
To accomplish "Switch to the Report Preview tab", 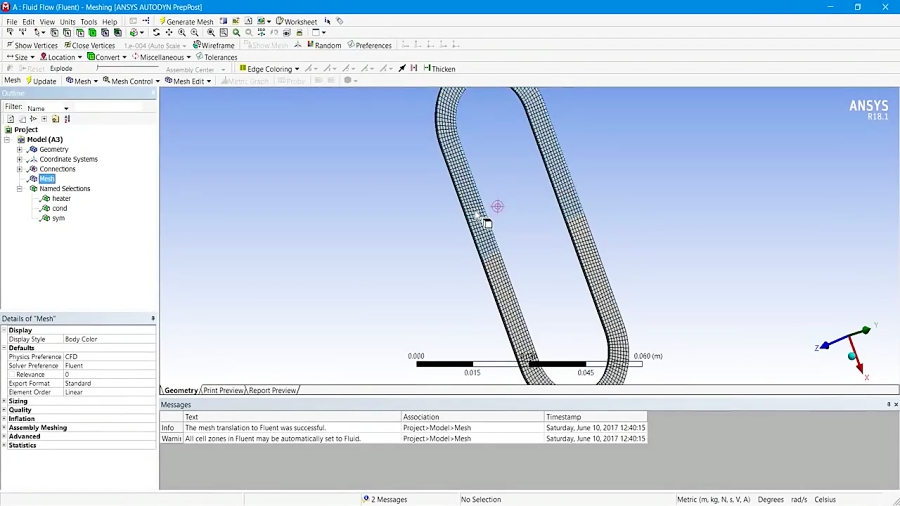I will point(273,390).
